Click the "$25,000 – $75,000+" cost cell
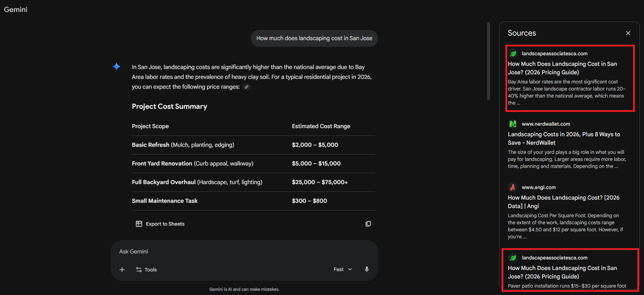Viewport: 644px width, 295px height. coord(320,182)
